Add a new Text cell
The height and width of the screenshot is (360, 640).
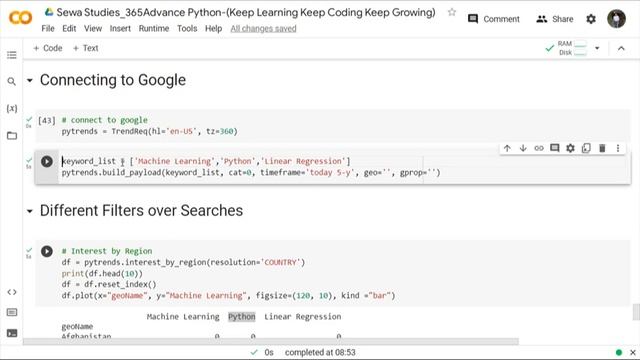[86, 48]
